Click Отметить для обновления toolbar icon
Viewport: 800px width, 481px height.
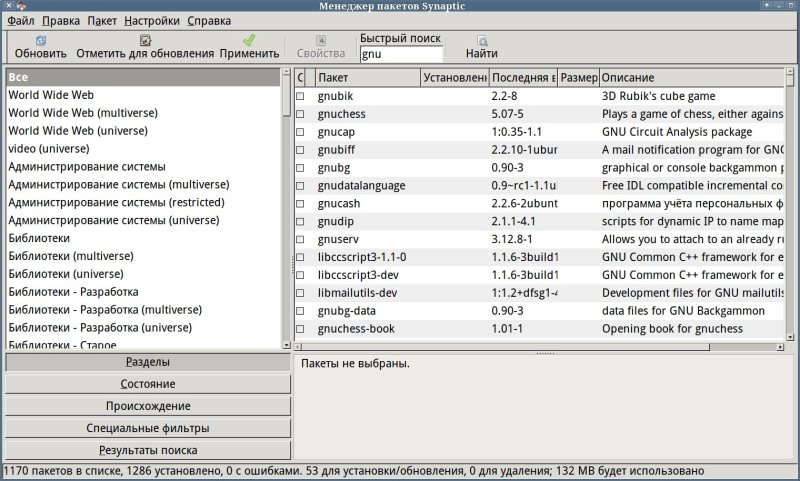tap(145, 40)
